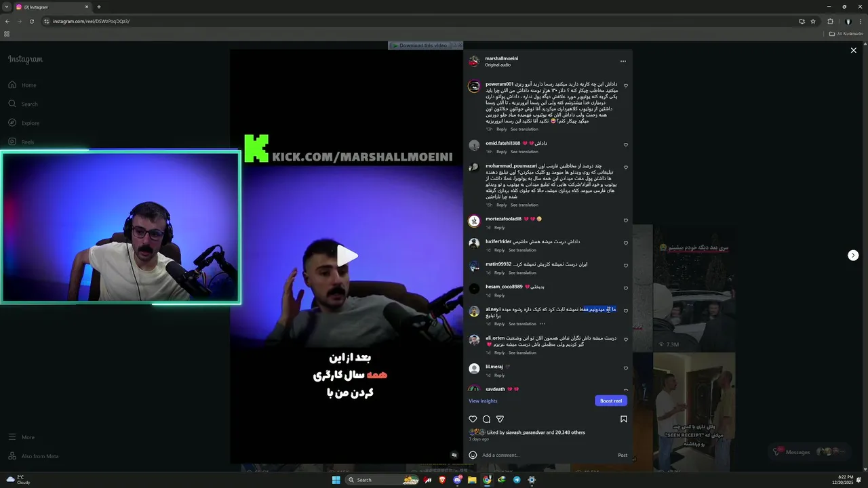Open Chrome three-dot menu
This screenshot has width=868, height=488.
click(861, 21)
